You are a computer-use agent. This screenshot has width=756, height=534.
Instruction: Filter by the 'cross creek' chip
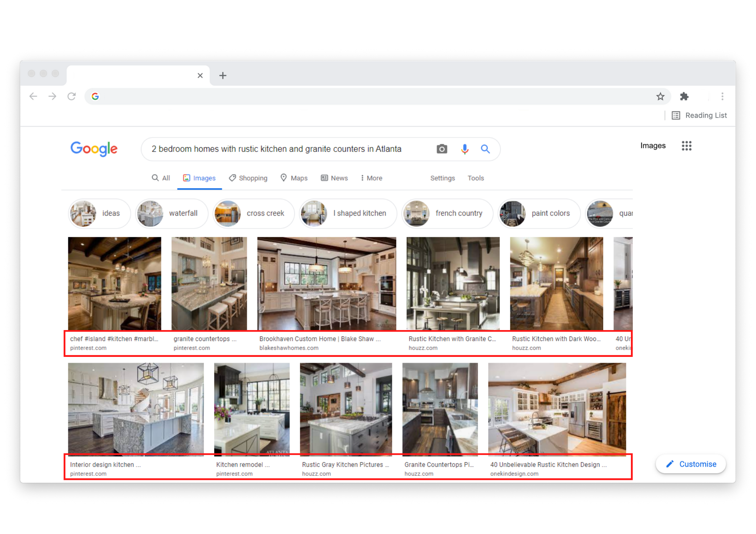click(253, 213)
